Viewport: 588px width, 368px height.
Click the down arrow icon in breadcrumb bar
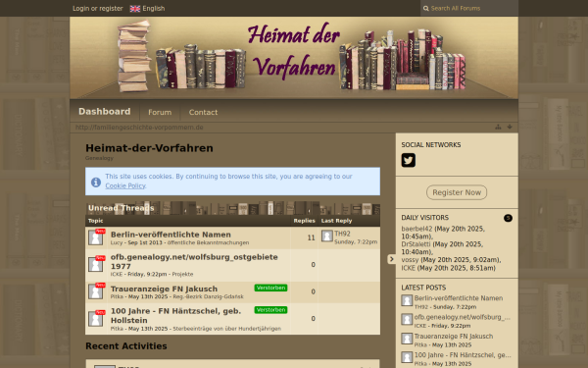(x=510, y=127)
